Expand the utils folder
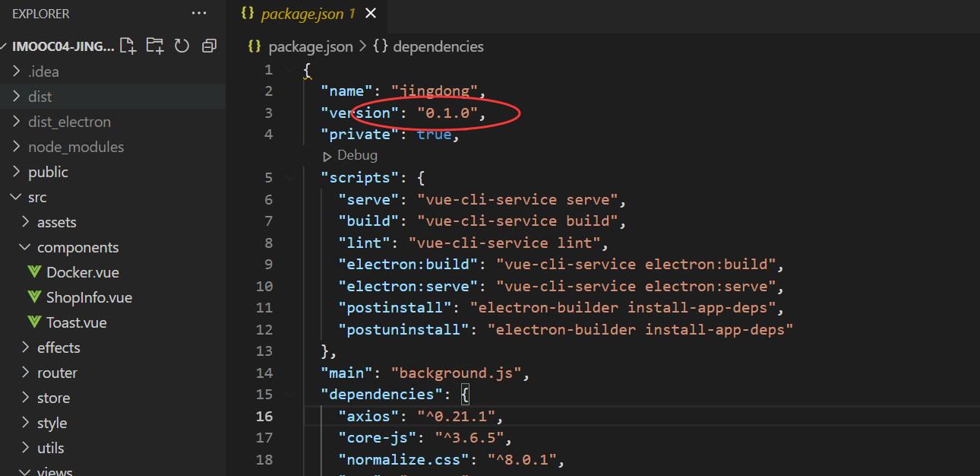Image resolution: width=980 pixels, height=476 pixels. (25, 448)
